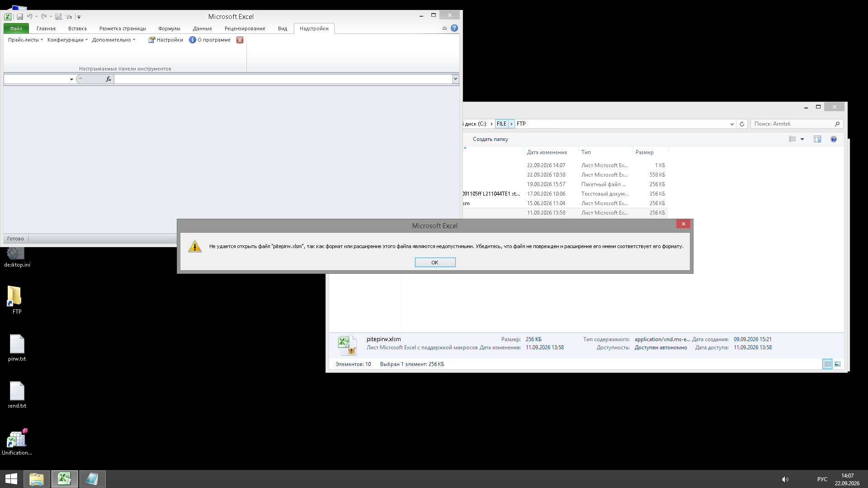Switch to the Формулы ribbon tab
Viewport: 868px width, 488px height.
(x=169, y=28)
